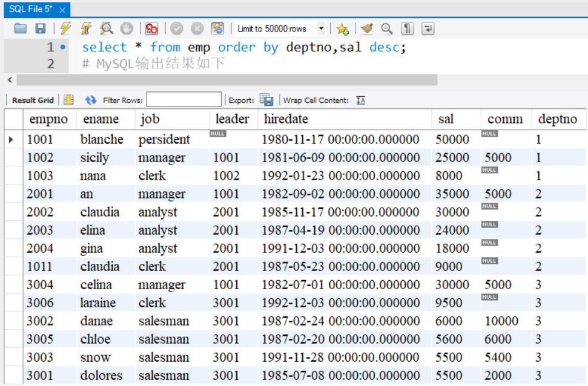
Task: Save snippet with the star icon
Action: 342,29
